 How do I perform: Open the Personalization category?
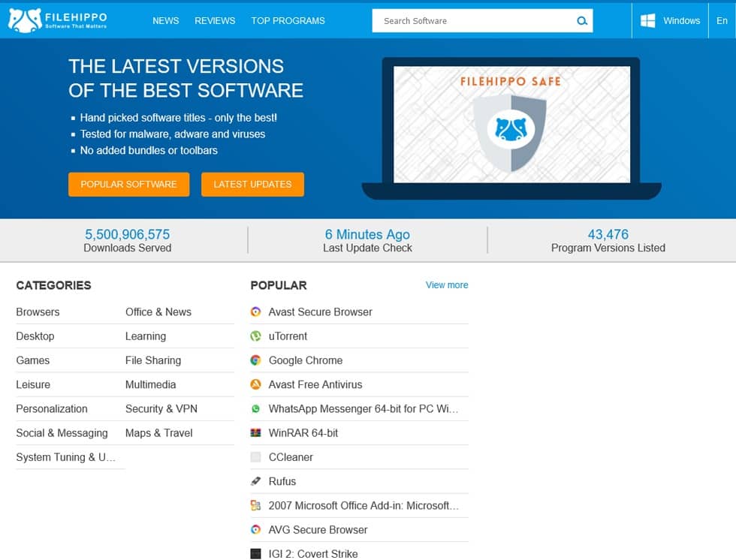tap(52, 409)
